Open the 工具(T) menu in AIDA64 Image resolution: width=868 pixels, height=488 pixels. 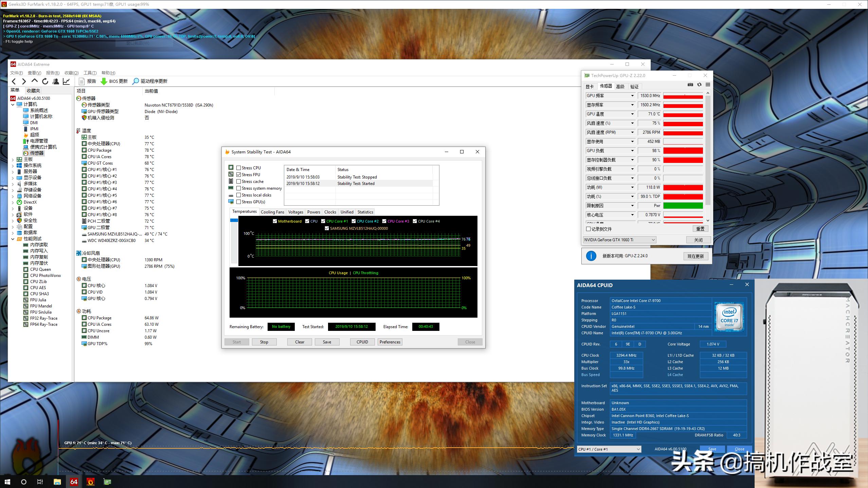[x=90, y=73]
